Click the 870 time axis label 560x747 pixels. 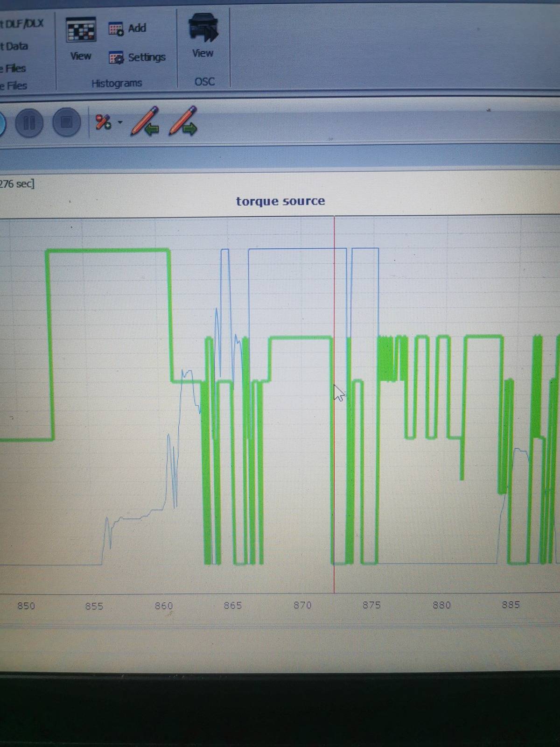(302, 605)
